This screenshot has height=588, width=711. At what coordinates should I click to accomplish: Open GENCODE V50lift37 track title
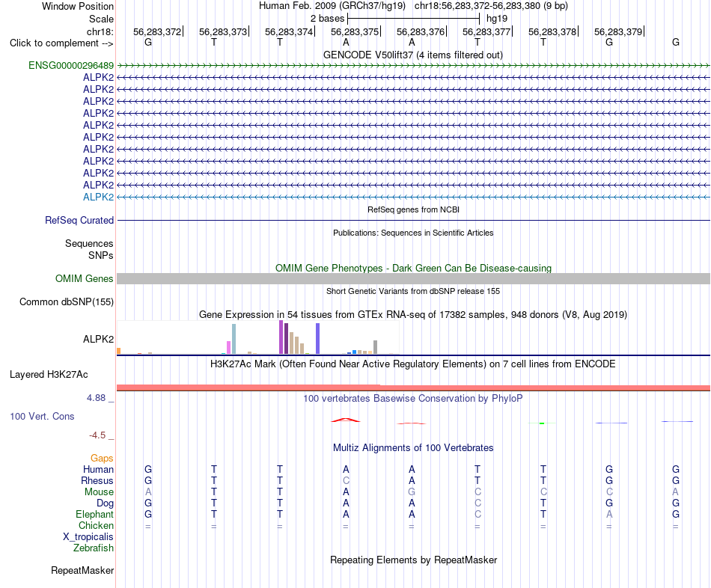pos(413,55)
